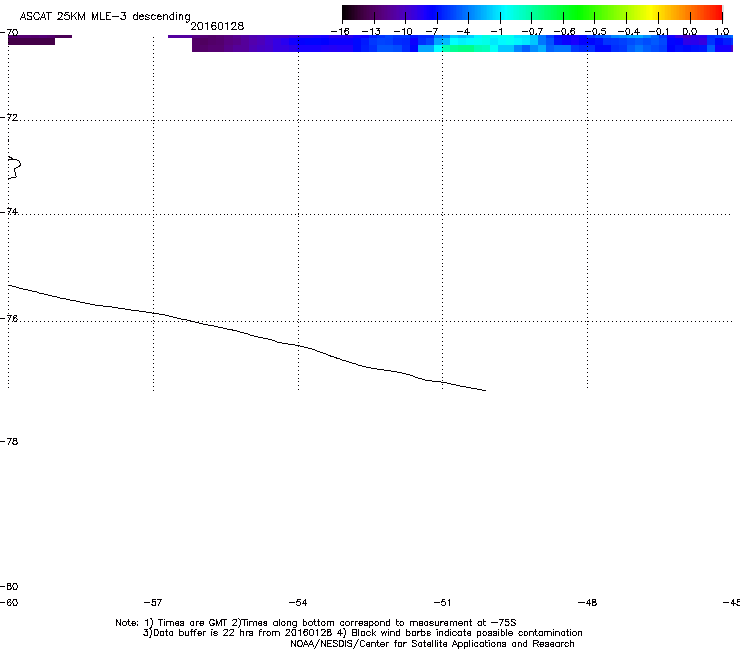
Task: Click the -80 latitude label
Action: 9,587
